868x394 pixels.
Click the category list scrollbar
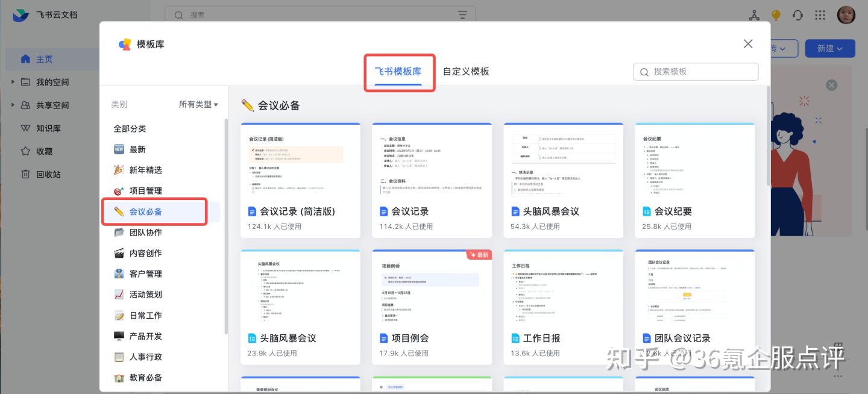[x=226, y=226]
